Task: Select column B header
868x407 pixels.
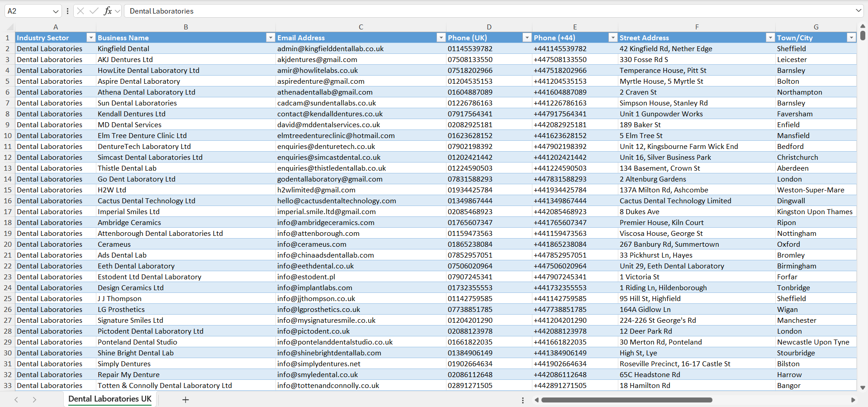Action: (186, 27)
